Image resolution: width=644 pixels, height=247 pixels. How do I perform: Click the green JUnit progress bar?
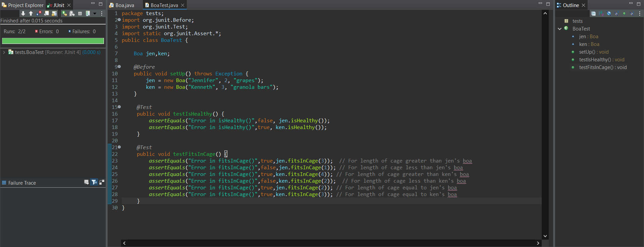pyautogui.click(x=53, y=41)
